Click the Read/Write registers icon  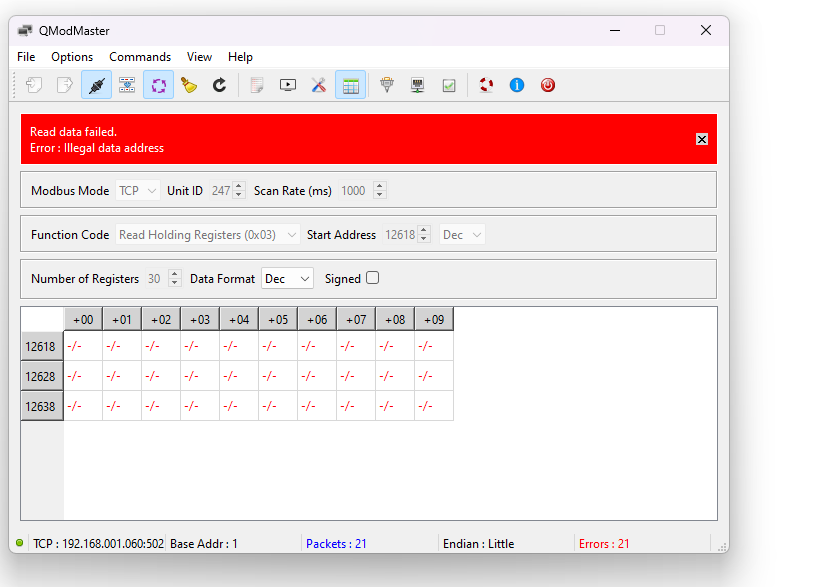[x=127, y=85]
